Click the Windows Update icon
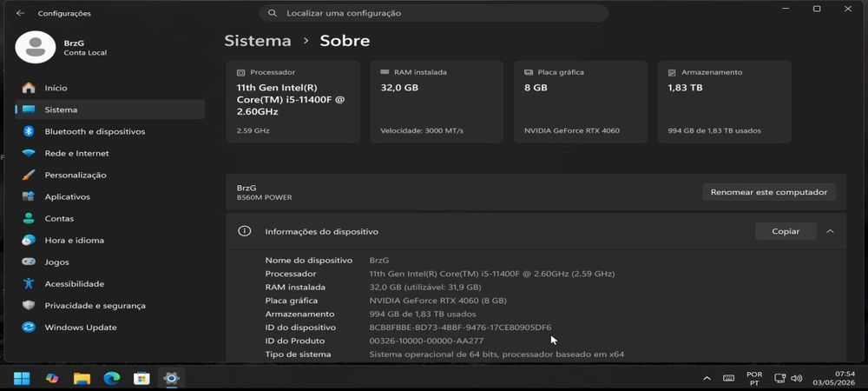The width and height of the screenshot is (868, 391). pyautogui.click(x=29, y=327)
